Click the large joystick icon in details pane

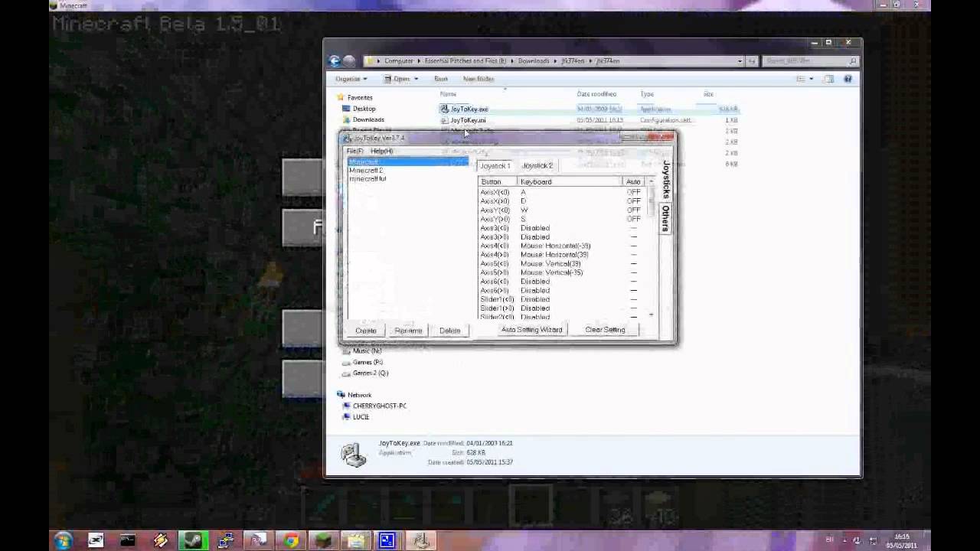click(x=353, y=454)
